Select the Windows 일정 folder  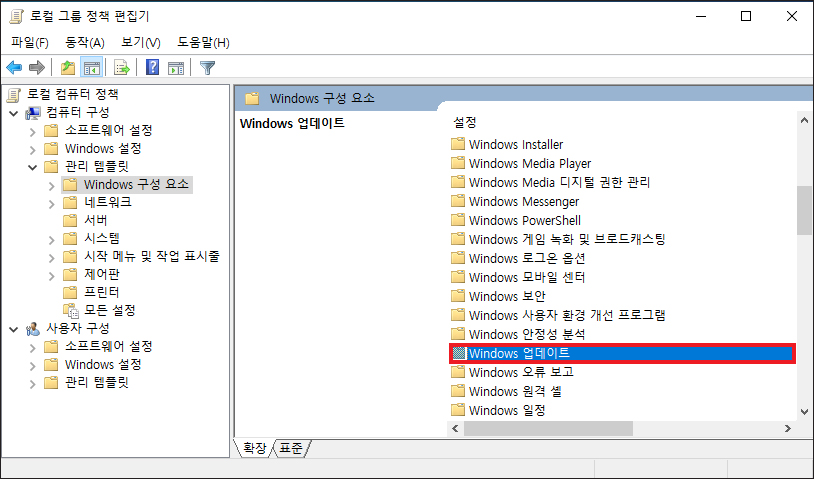tap(507, 410)
